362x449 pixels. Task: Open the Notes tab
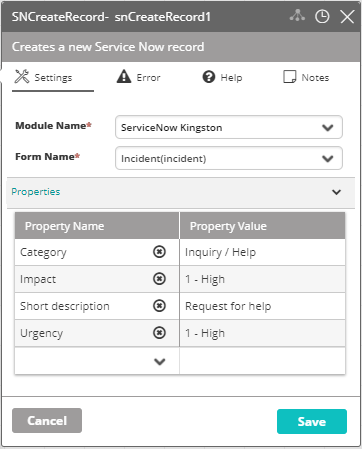point(306,77)
